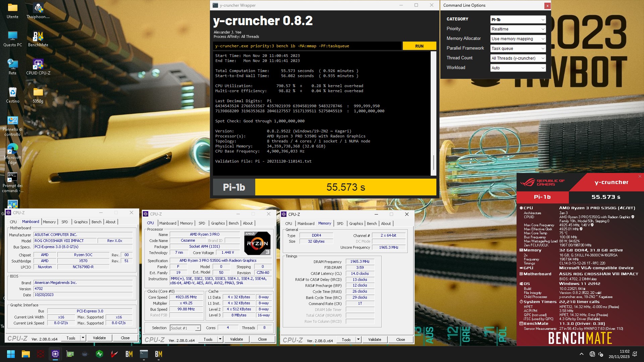The width and height of the screenshot is (644, 362).
Task: Open the network globe tray icon
Action: click(x=592, y=354)
